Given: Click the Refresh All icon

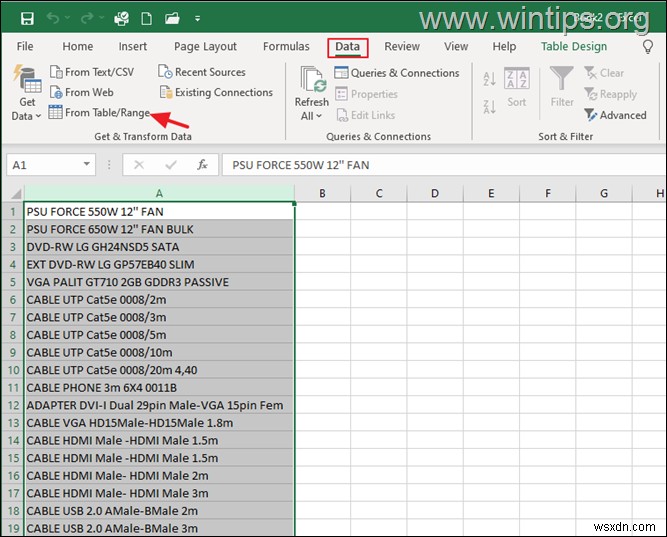Looking at the screenshot, I should (x=312, y=80).
